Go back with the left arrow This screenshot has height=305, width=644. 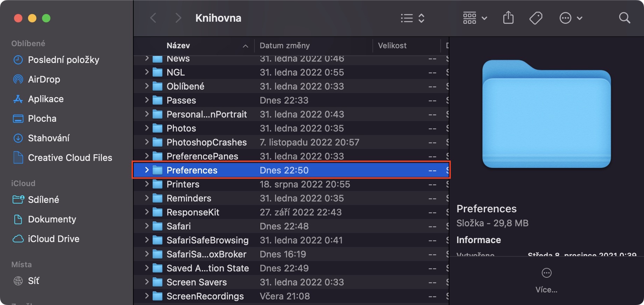point(153,18)
